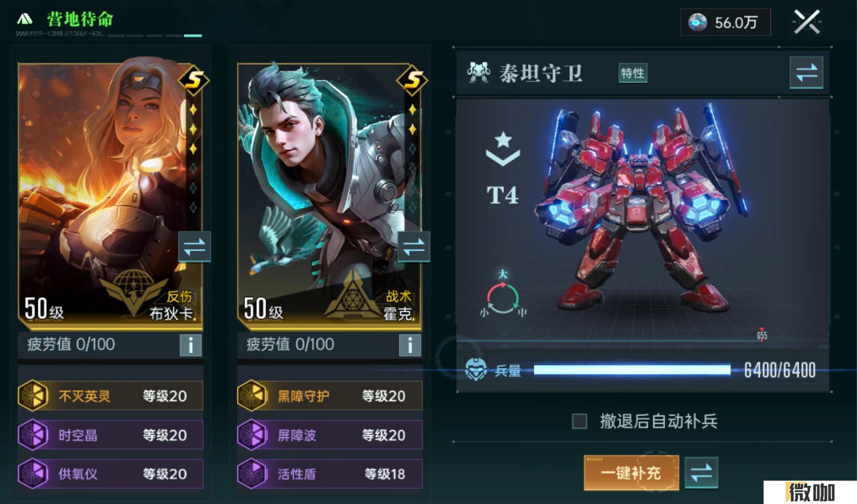This screenshot has height=504, width=857.
Task: Open the 特性 traits tag
Action: (633, 73)
